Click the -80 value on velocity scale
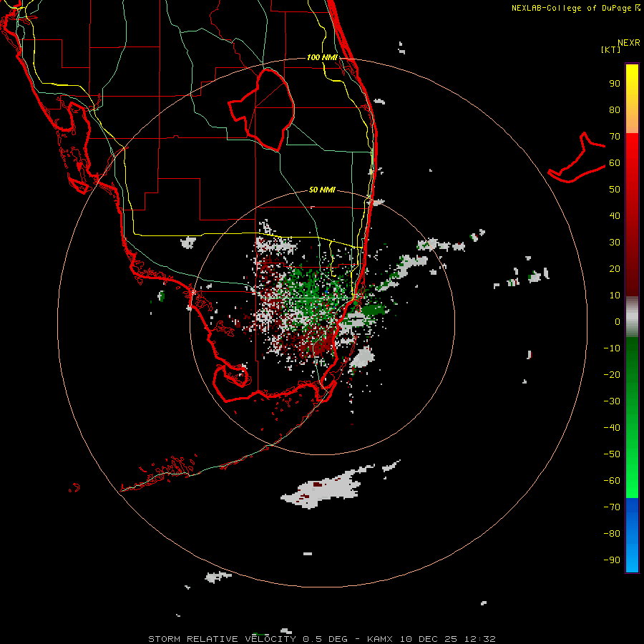The height and width of the screenshot is (644, 644). coord(612,534)
